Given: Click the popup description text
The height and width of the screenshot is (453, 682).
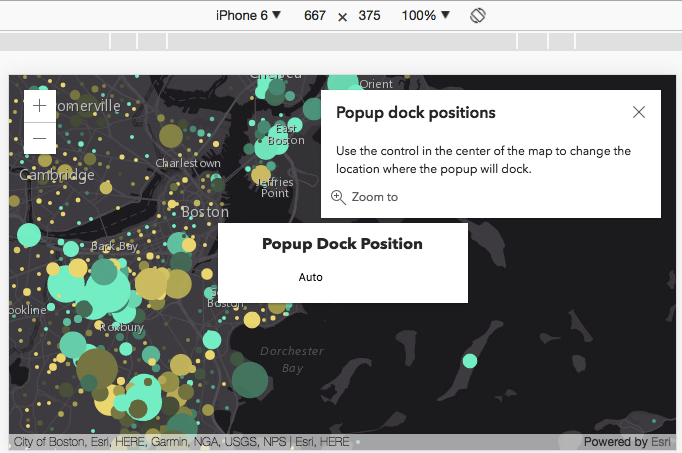Looking at the screenshot, I should click(483, 160).
